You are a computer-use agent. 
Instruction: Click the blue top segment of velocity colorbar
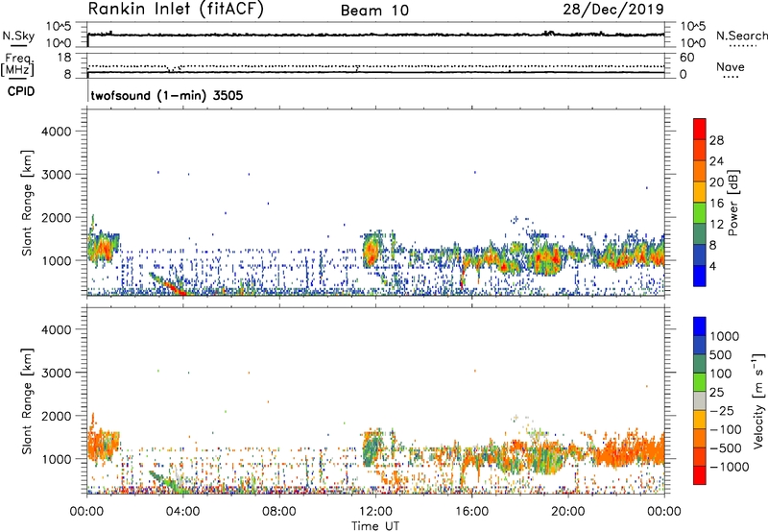(700, 326)
